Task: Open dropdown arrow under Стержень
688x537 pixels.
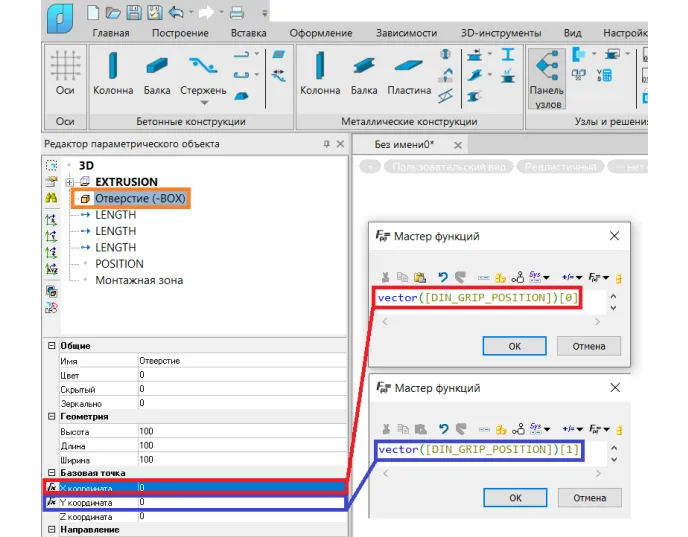Action: point(204,103)
